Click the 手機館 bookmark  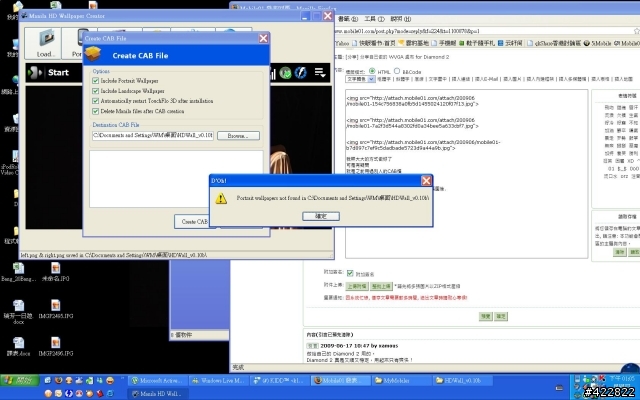click(x=443, y=43)
